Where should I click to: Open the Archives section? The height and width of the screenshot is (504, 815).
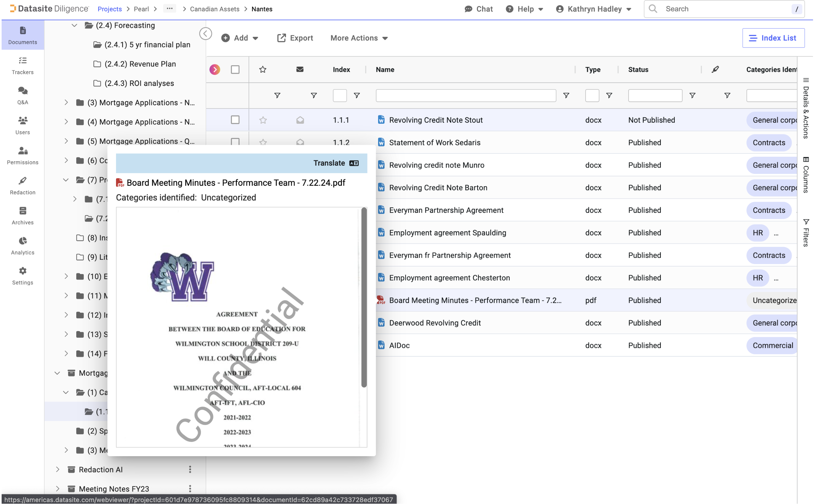tap(22, 216)
